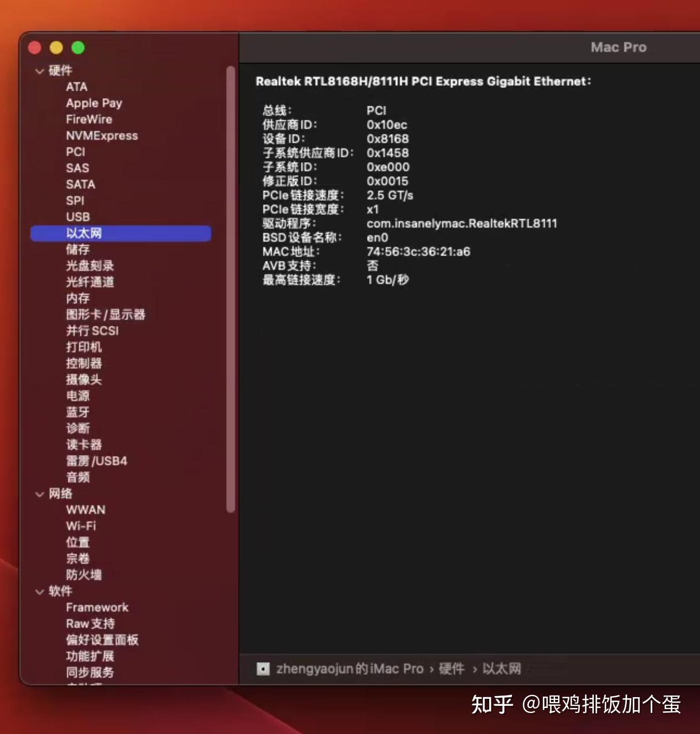The image size is (700, 734).
Task: Collapse the 硬件 category
Action: point(40,70)
